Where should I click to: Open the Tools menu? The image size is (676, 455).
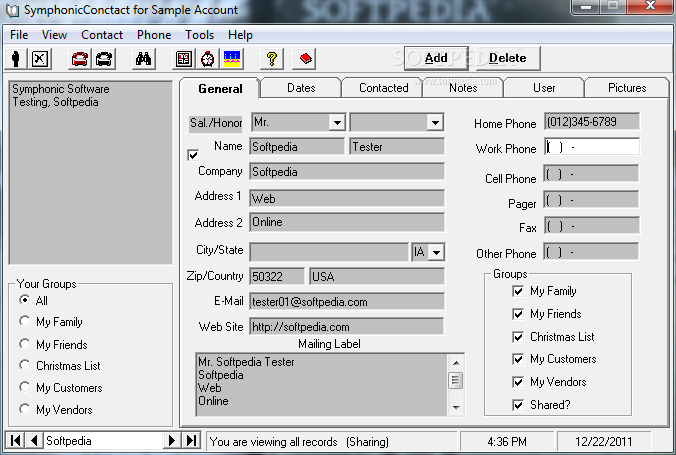(200, 35)
